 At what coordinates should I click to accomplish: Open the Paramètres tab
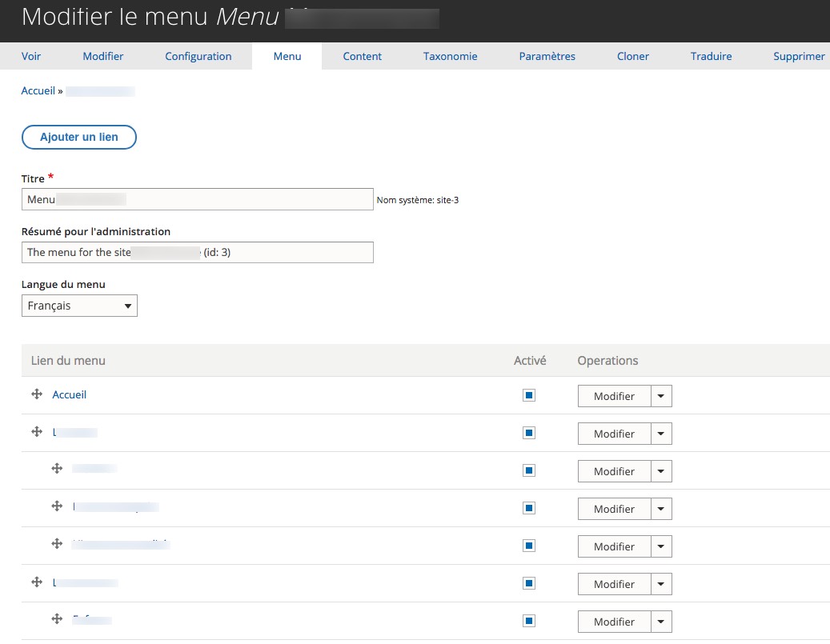coord(547,56)
